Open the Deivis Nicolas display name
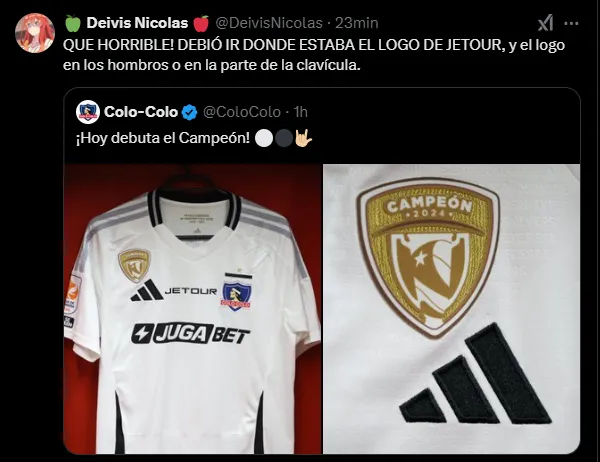This screenshot has width=600, height=462. [x=137, y=23]
